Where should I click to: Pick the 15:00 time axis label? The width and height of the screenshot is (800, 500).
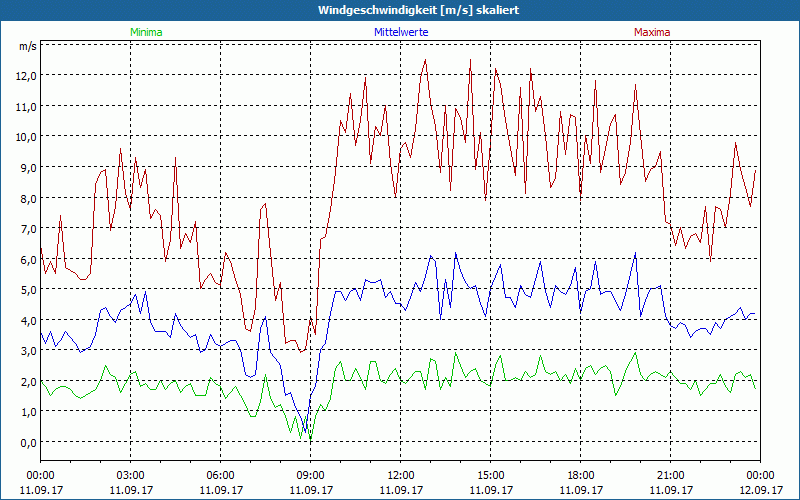490,475
